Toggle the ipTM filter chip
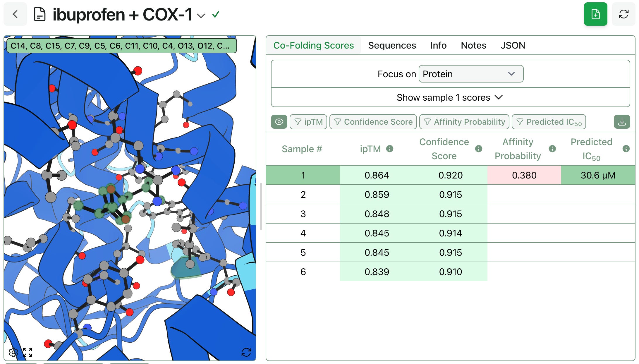This screenshot has width=639, height=364. pos(308,122)
